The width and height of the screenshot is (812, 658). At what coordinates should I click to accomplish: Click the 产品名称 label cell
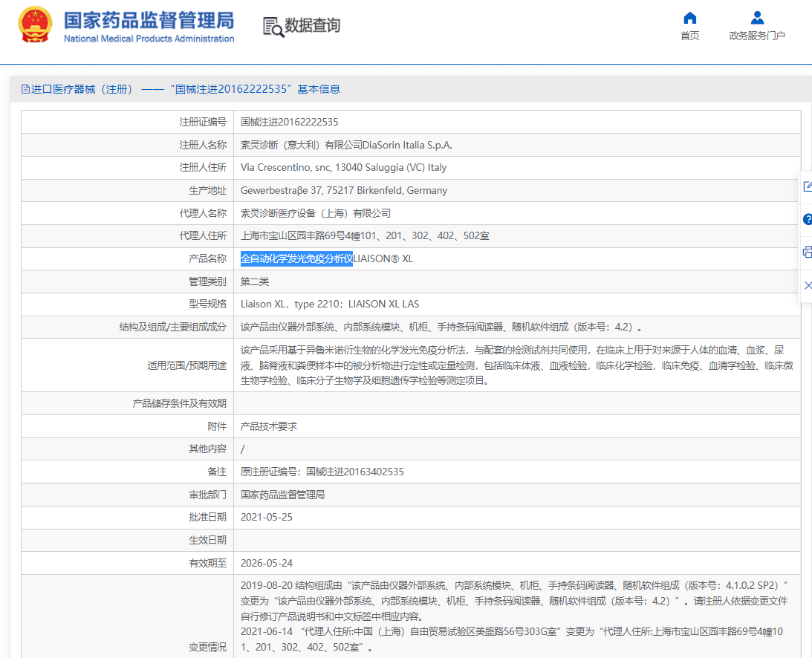[127, 259]
